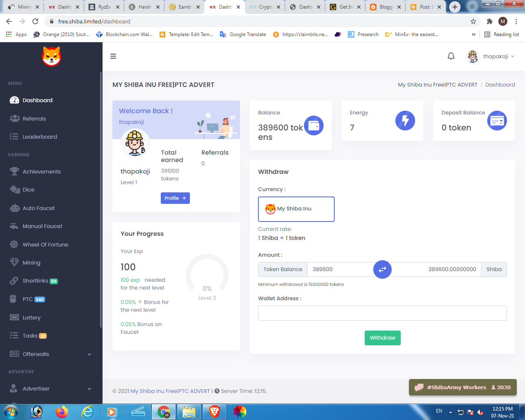The height and width of the screenshot is (420, 525).
Task: Toggle the sidebar hamburger menu
Action: tap(113, 56)
